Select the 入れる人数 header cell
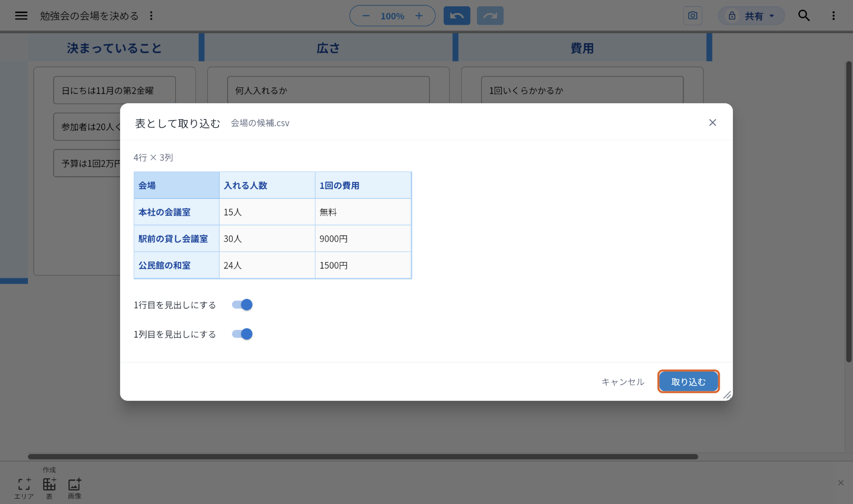 (x=267, y=185)
